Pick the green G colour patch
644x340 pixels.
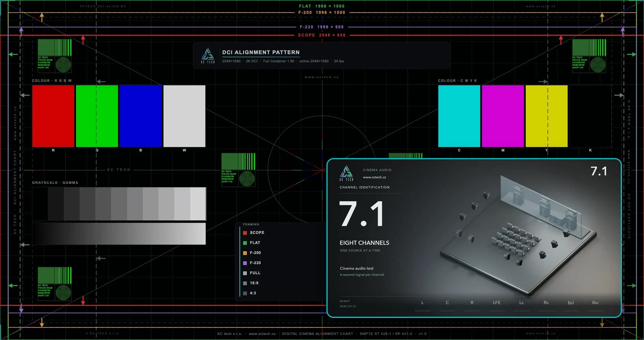pos(97,116)
